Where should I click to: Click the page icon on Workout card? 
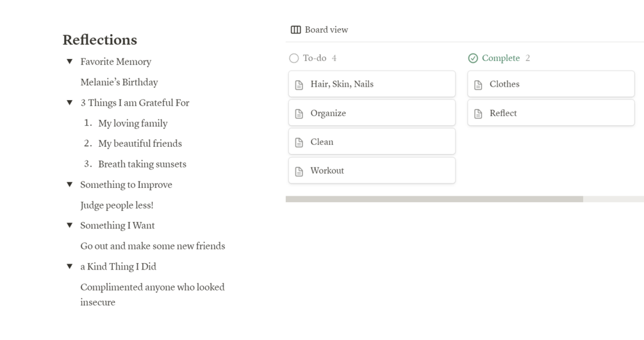click(299, 171)
